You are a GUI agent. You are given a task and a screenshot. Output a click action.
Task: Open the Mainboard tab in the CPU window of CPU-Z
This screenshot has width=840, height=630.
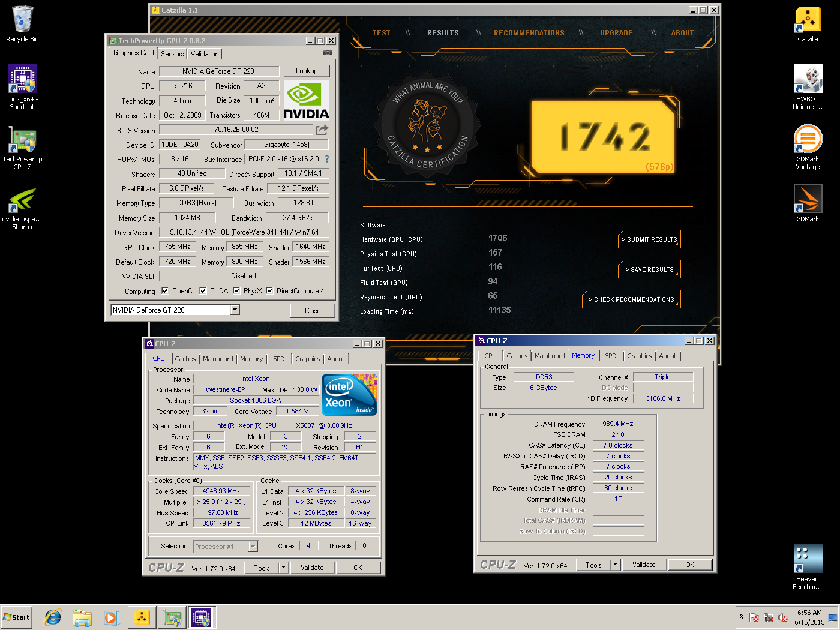(x=218, y=359)
